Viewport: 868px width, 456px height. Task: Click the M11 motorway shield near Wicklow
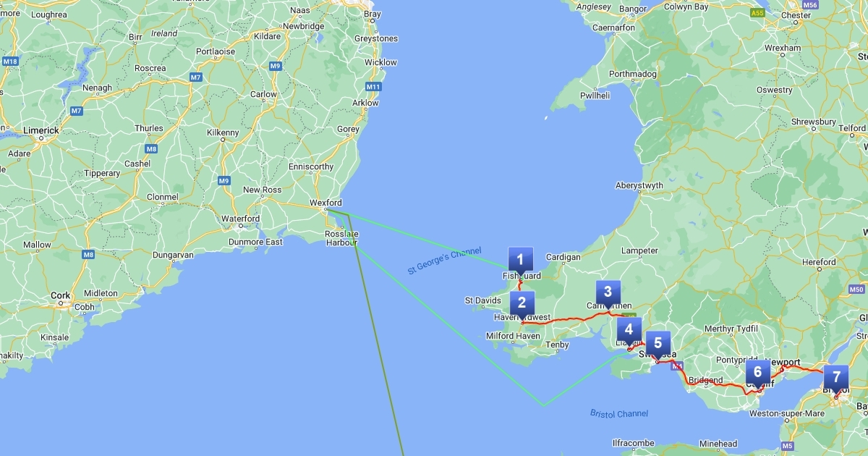click(373, 87)
